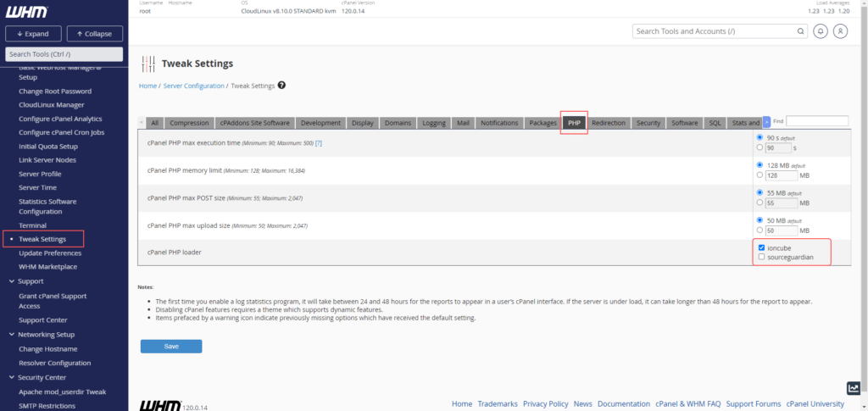Click the Tweak Settings sliders icon
The image size is (868, 411).
pos(148,64)
